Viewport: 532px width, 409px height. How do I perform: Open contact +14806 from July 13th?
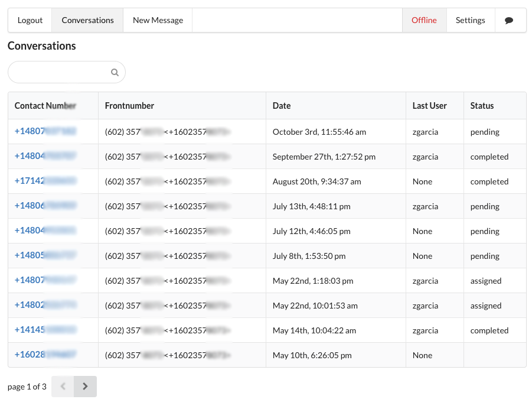(45, 206)
